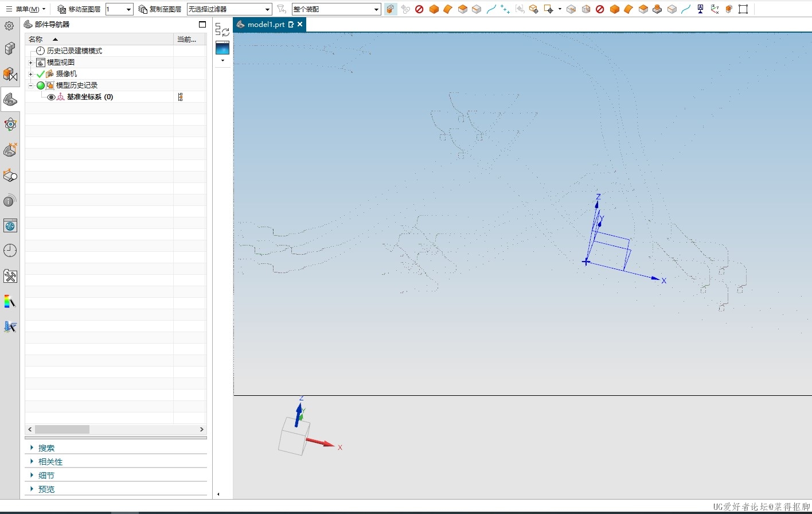Expand the 预览 section

32,489
